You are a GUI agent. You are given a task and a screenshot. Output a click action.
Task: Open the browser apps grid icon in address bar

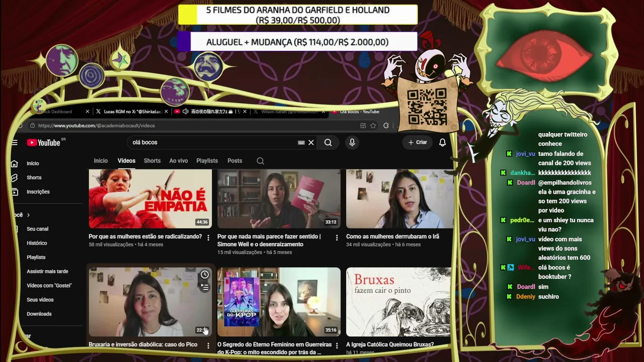point(363,126)
